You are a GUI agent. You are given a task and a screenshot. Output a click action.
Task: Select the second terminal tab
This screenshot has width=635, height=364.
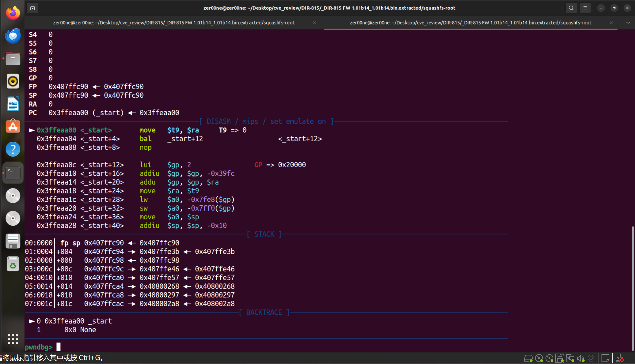(471, 23)
